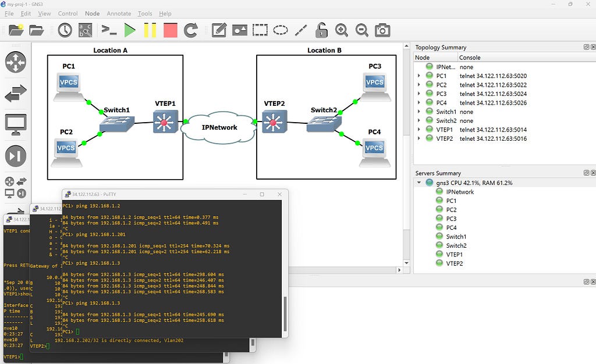Collapse gns3 server in Servers Summary
The width and height of the screenshot is (596, 364).
[419, 183]
